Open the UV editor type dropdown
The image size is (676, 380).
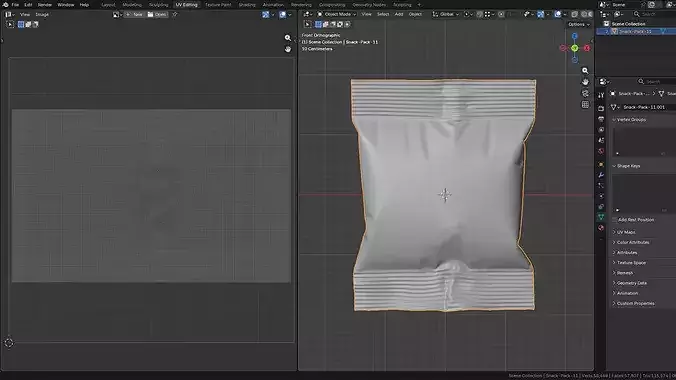(10, 14)
